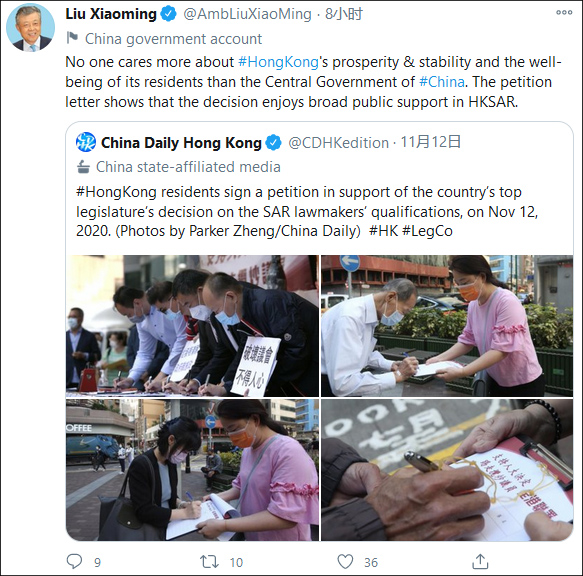The height and width of the screenshot is (576, 583).
Task: Open photo of men signing with placards
Action: [192, 326]
